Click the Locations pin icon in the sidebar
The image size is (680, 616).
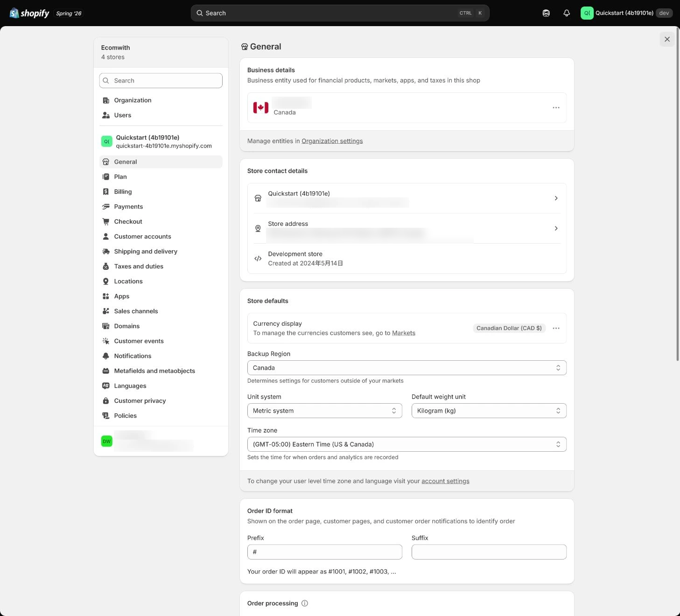click(106, 281)
